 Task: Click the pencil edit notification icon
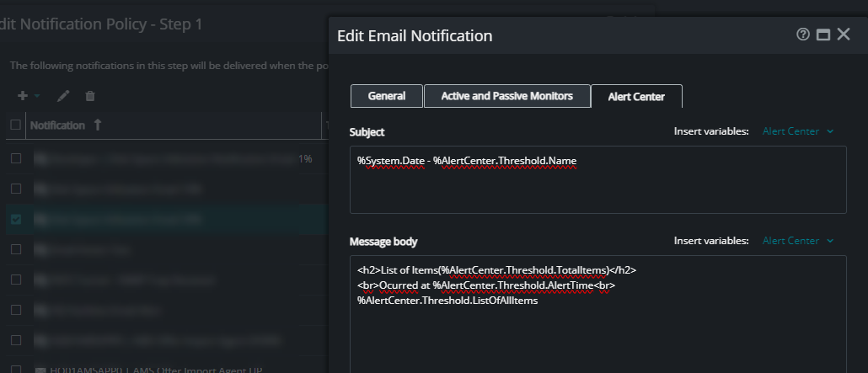pyautogui.click(x=63, y=96)
